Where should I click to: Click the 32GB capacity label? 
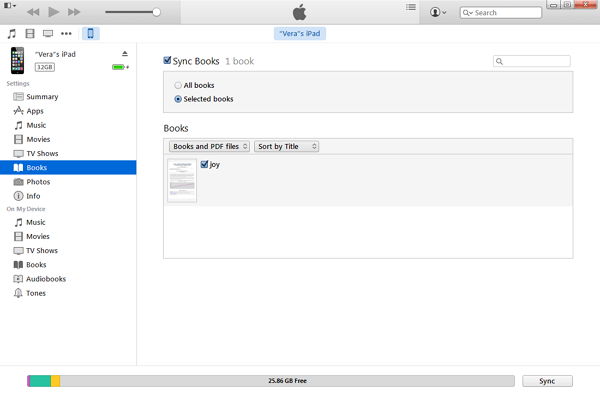point(45,67)
